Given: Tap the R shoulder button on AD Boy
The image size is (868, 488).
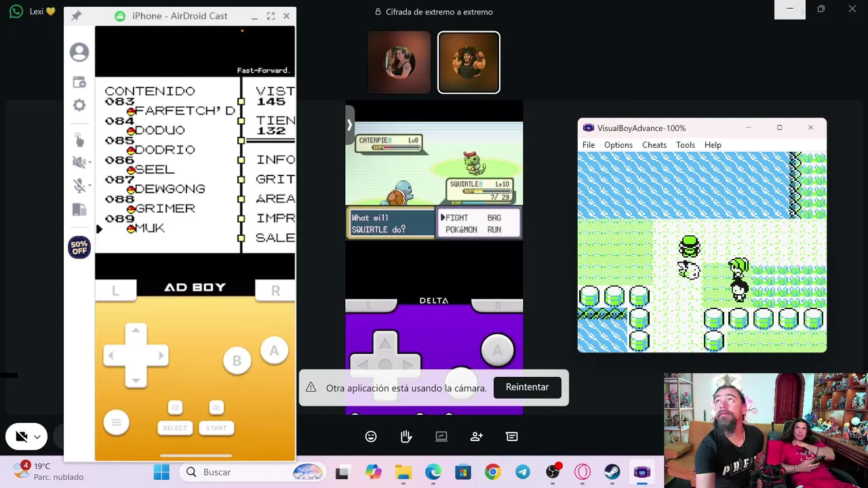Looking at the screenshot, I should (275, 290).
